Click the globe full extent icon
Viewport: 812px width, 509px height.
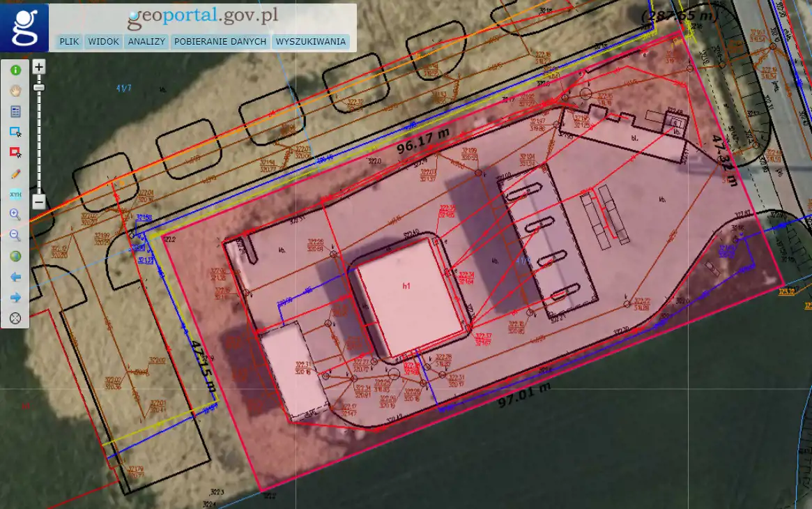coord(15,257)
